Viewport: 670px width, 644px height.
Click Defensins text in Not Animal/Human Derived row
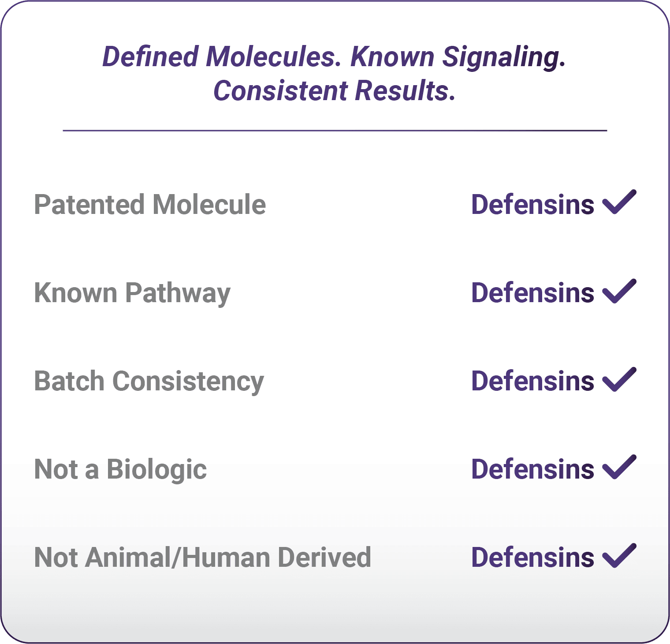[532, 557]
